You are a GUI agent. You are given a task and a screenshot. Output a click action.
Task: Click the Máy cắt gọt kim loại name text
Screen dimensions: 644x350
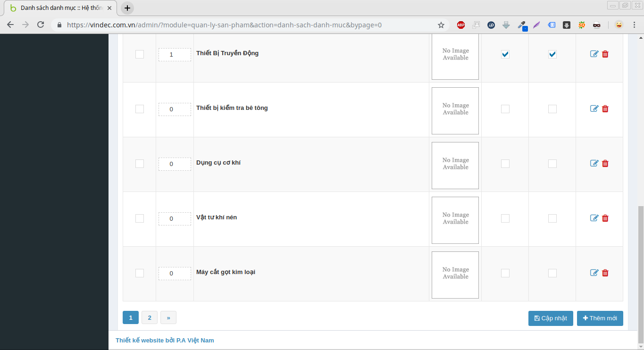[226, 272]
